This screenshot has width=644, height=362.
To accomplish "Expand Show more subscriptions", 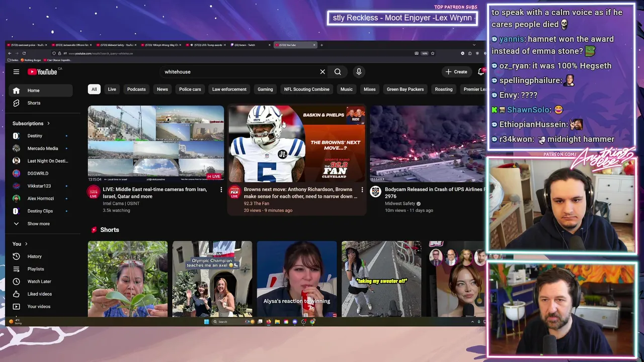I will pyautogui.click(x=40, y=224).
